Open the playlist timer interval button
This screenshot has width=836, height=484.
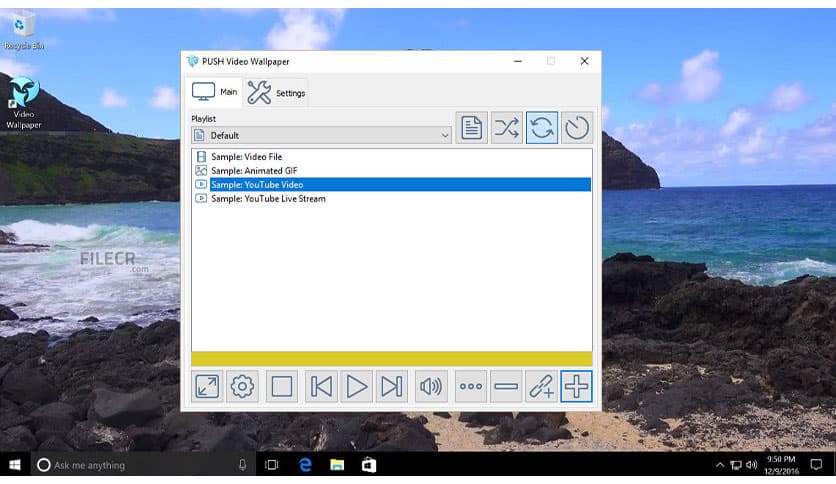[x=577, y=127]
